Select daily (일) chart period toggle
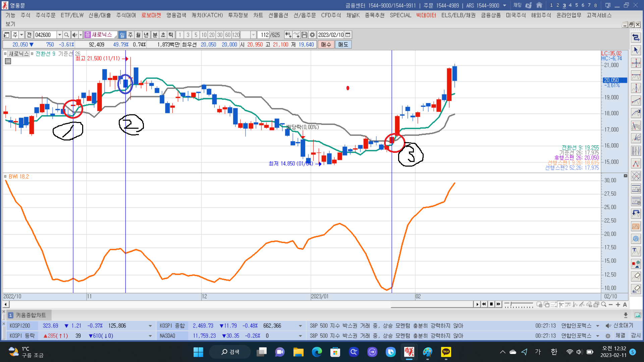Viewport: 644px width, 362px height. coord(122,35)
